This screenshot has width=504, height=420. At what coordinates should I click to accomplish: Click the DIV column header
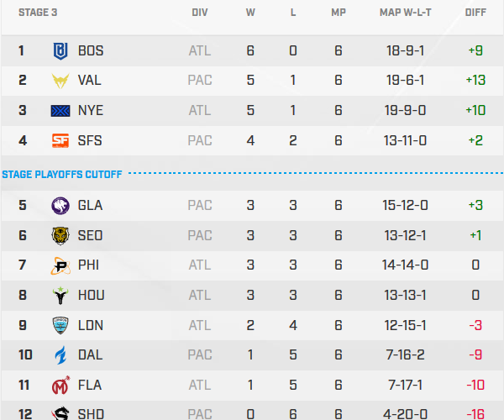[200, 13]
